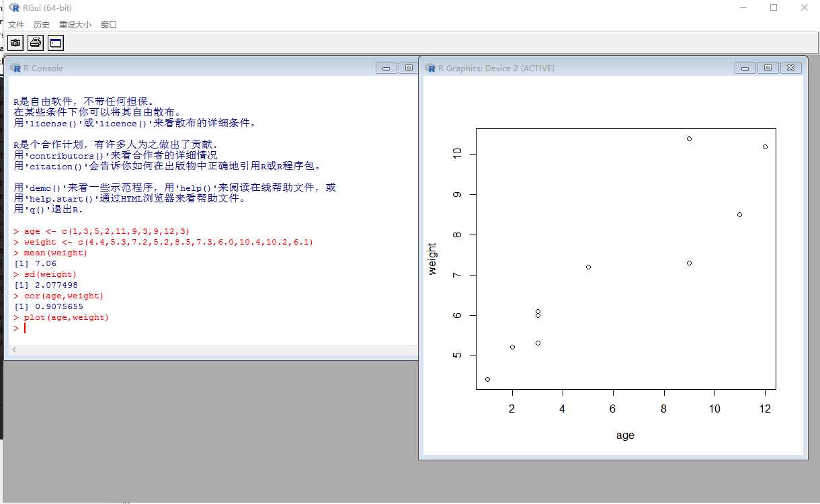Click the 'age <- c(1,3,5,2...' line
This screenshot has width=820, height=504.
(x=101, y=231)
